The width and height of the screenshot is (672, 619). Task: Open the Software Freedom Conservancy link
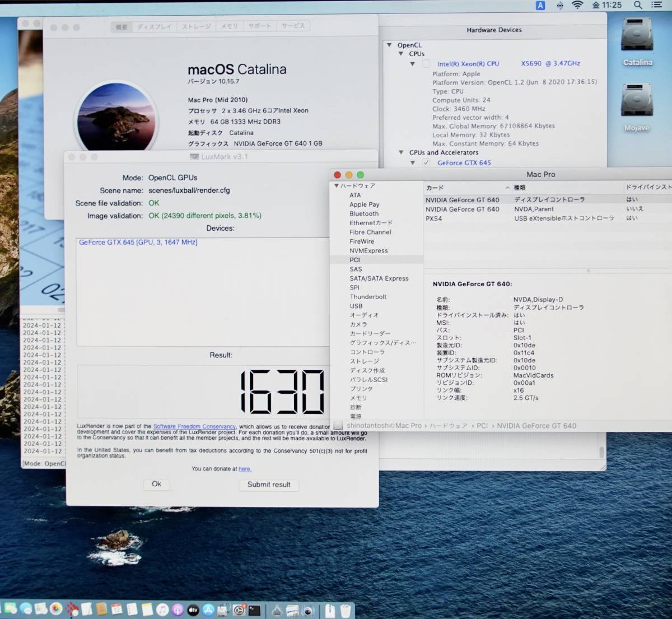coord(194,426)
